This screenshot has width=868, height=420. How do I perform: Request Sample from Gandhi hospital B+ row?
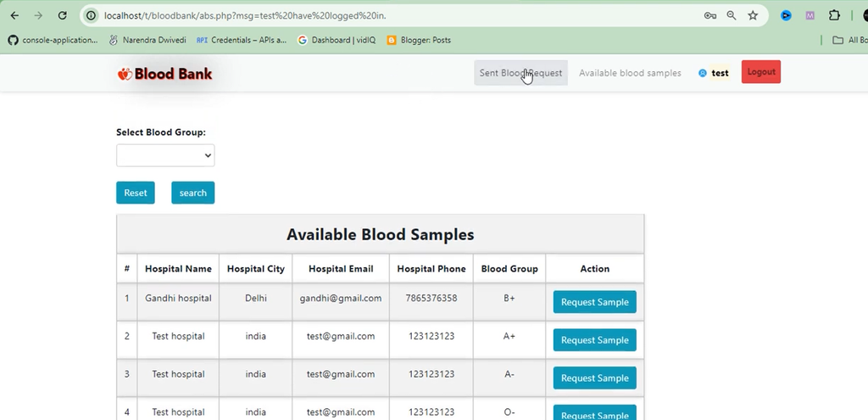(x=594, y=302)
